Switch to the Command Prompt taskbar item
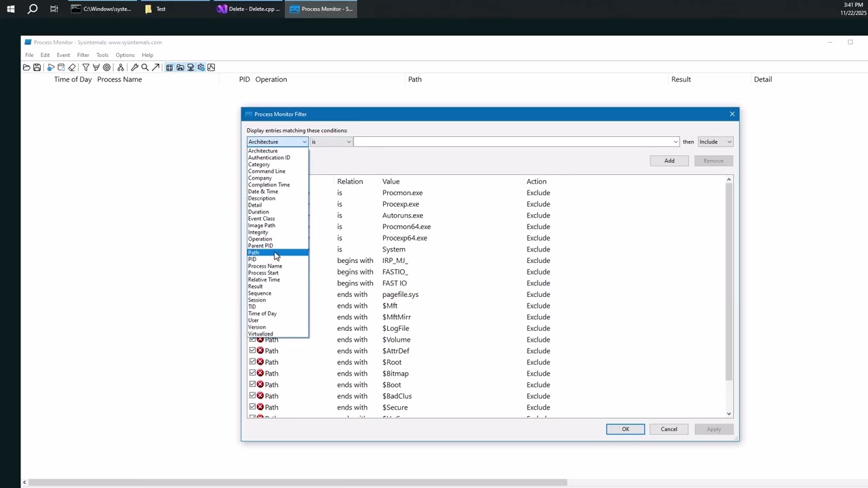The image size is (868, 488). tap(102, 9)
